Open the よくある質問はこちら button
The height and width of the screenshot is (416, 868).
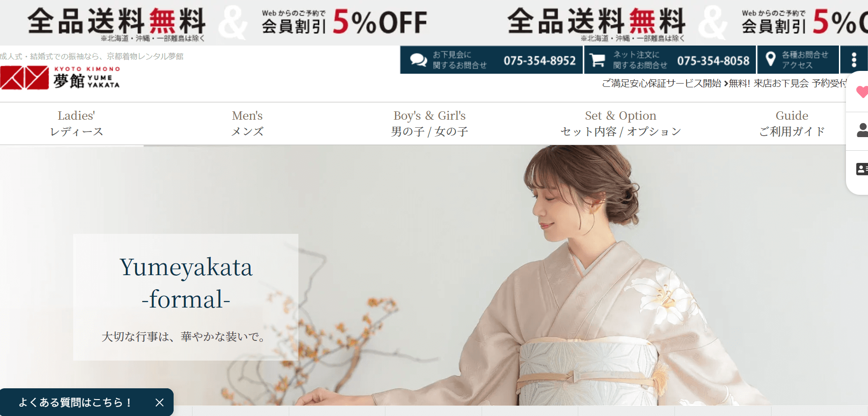(75, 402)
